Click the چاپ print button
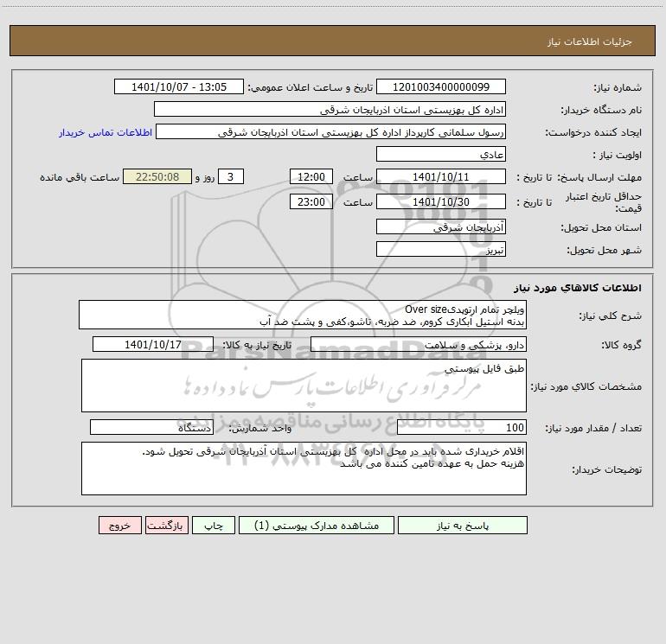The width and height of the screenshot is (666, 644). [x=214, y=526]
